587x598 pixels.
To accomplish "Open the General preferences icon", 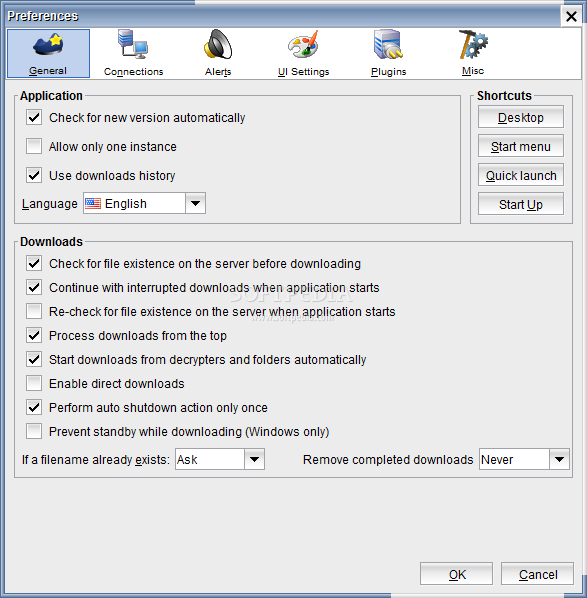I will point(48,44).
